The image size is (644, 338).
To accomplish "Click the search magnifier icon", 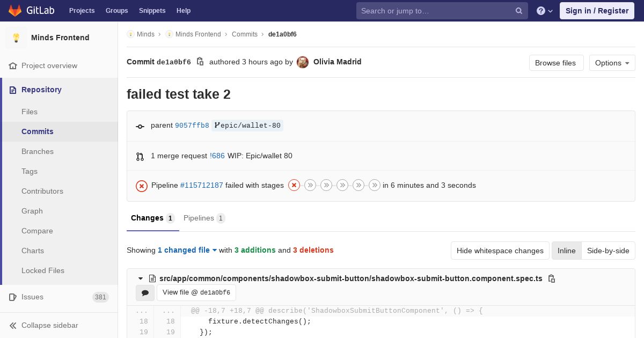I will tap(519, 11).
